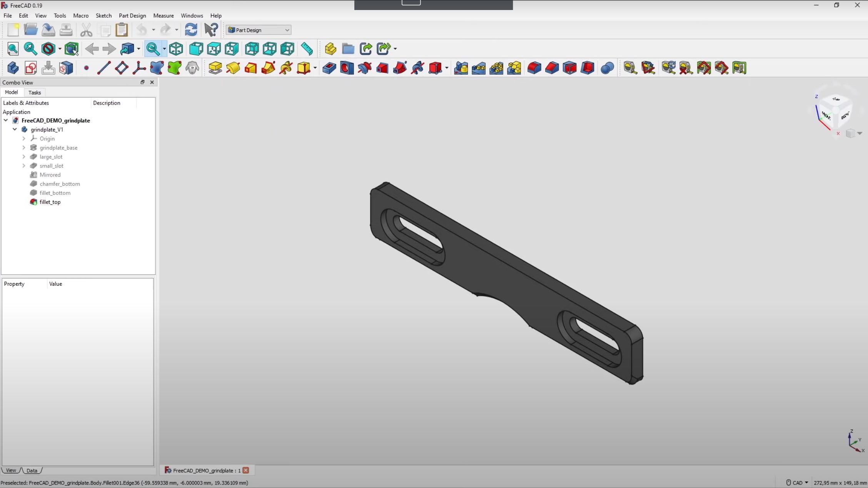The width and height of the screenshot is (868, 488).
Task: Click the View tab in properties
Action: (11, 470)
